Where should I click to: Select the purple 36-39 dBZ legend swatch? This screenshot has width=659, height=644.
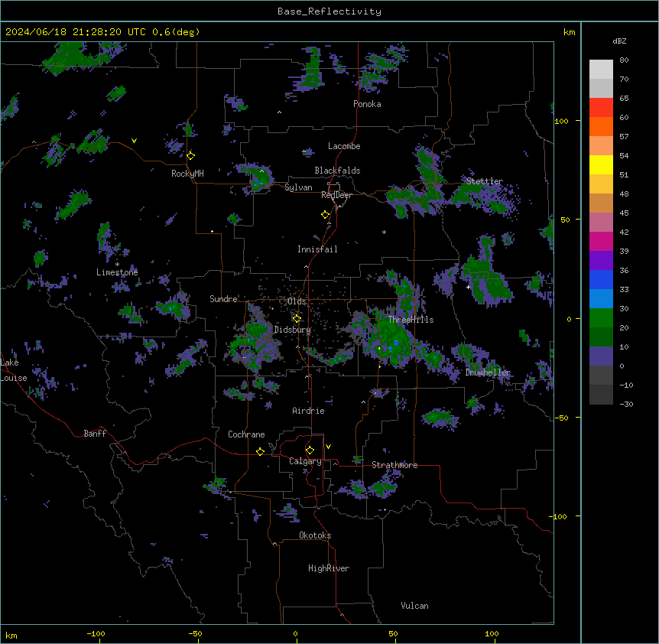point(601,261)
